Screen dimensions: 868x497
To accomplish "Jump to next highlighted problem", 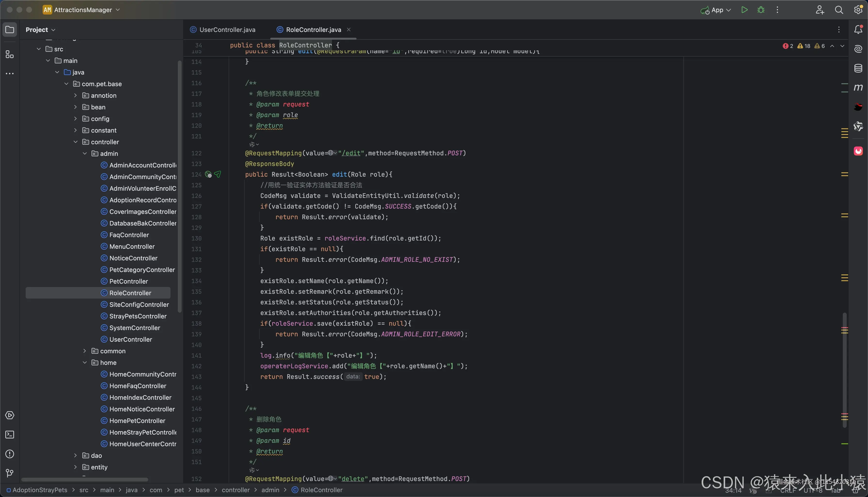I will 842,46.
